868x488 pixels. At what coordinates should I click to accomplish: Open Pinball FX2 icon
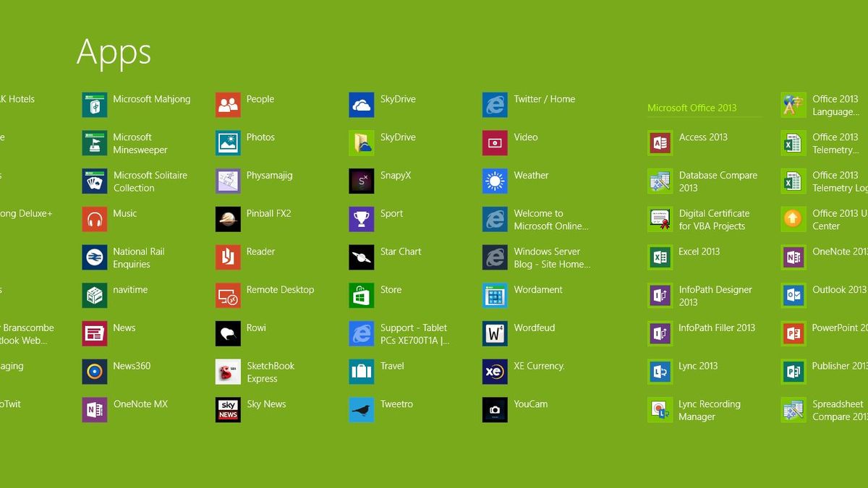click(228, 219)
